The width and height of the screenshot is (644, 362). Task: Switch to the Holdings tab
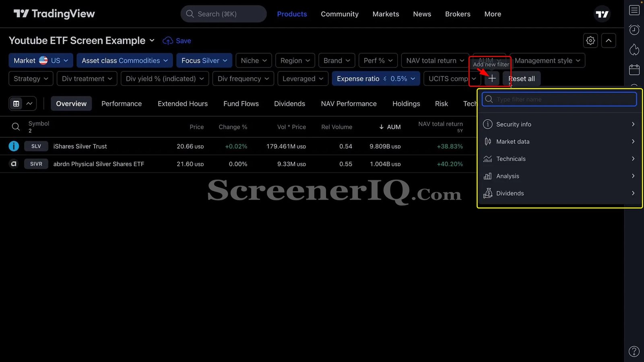pyautogui.click(x=406, y=103)
